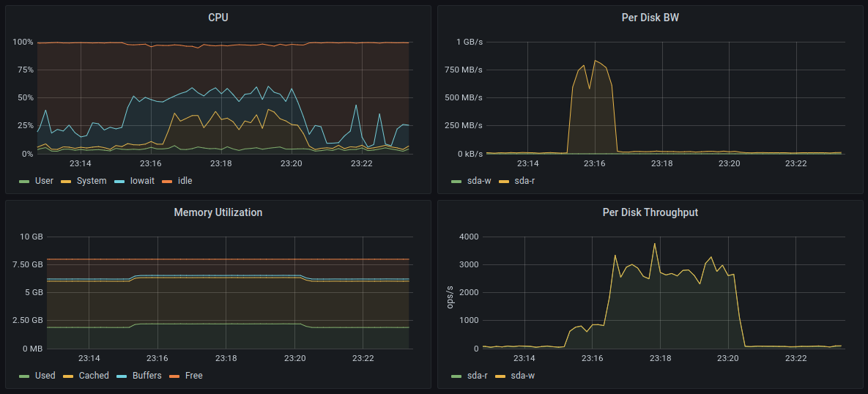Image resolution: width=868 pixels, height=394 pixels.
Task: Toggle sda-r label in Per Disk BW legend
Action: pos(524,180)
